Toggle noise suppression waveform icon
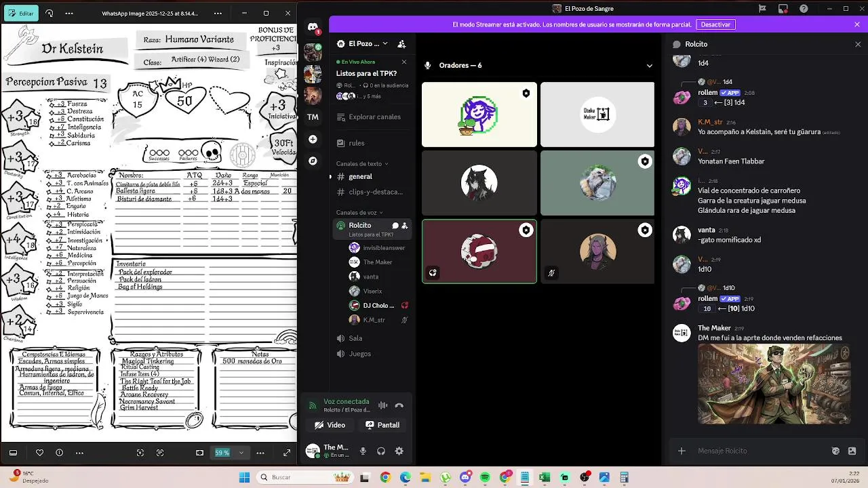 point(383,405)
